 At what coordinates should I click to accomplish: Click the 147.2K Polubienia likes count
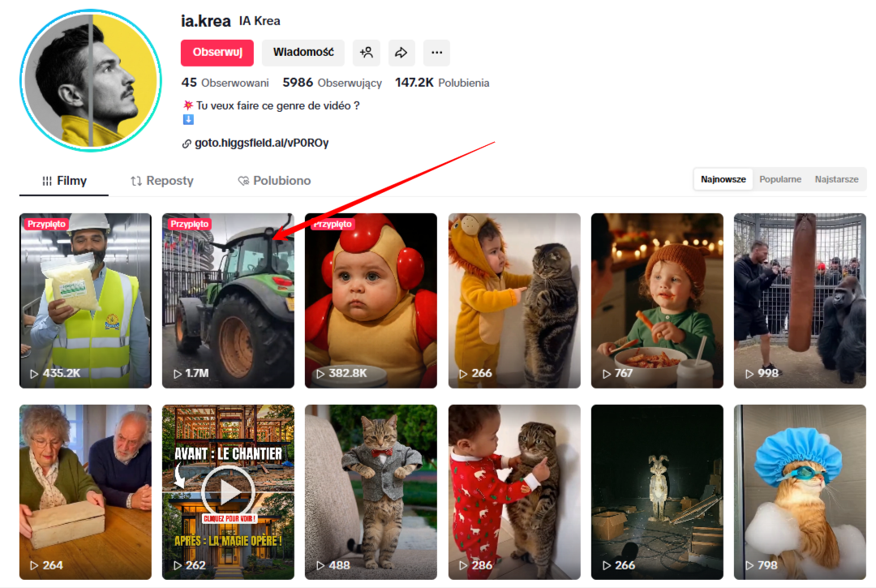coord(443,83)
